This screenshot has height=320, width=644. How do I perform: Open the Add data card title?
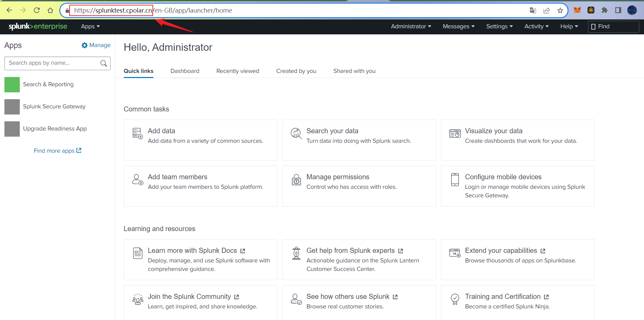pos(161,131)
